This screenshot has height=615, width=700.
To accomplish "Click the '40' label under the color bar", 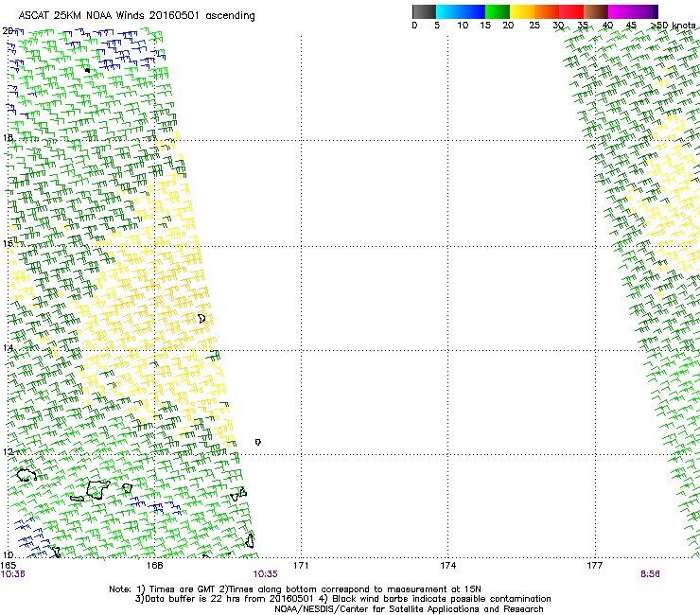I will click(607, 26).
